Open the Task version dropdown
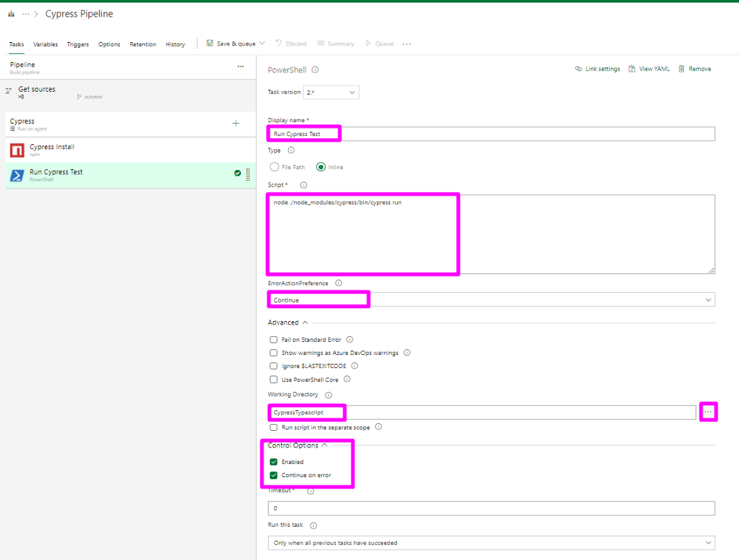Screen dimensions: 739x560 pos(331,93)
